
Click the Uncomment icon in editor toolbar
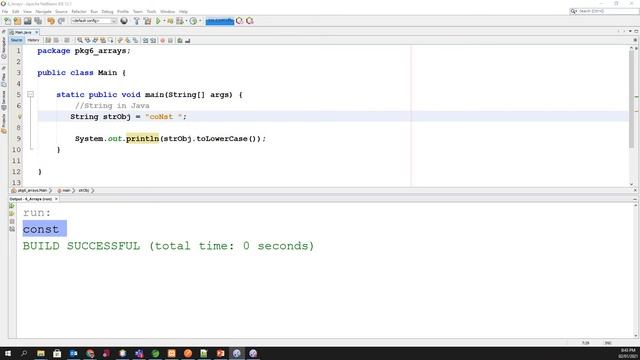tap(188, 40)
